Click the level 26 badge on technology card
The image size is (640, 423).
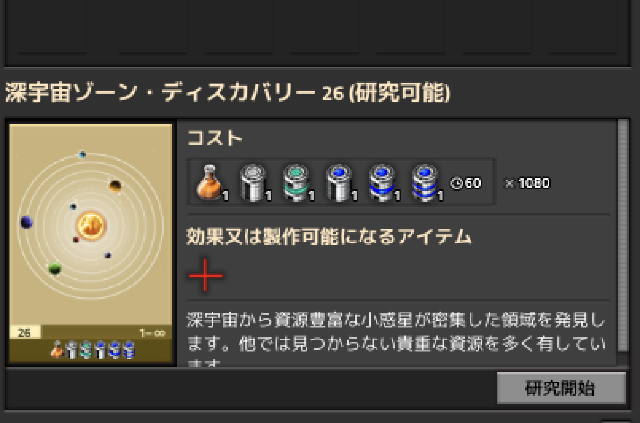click(24, 332)
